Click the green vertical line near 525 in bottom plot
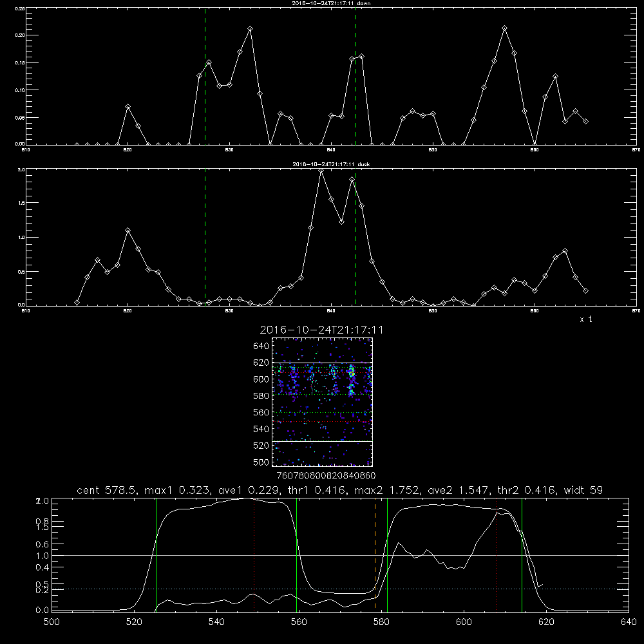644x644 pixels. 156,554
